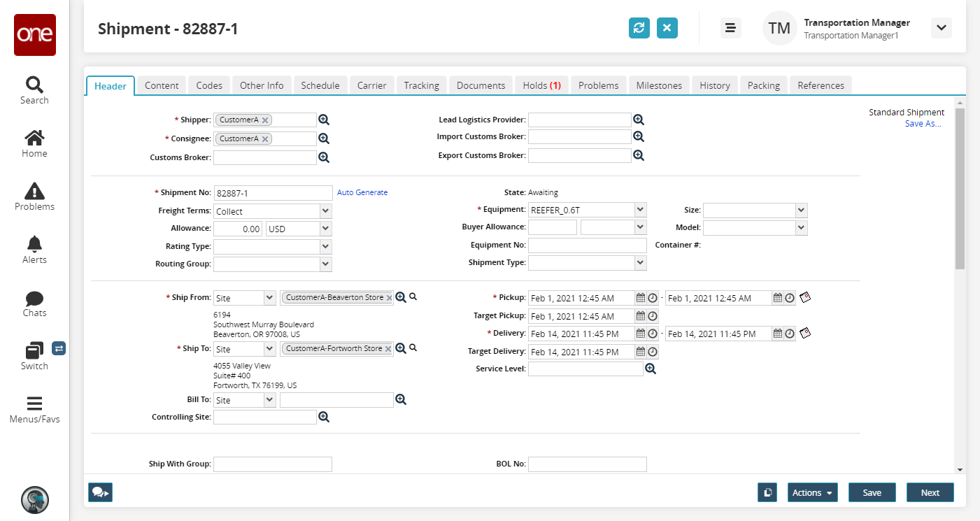This screenshot has width=980, height=521.
Task: Click the refresh icon beside shipment title
Action: click(x=639, y=28)
